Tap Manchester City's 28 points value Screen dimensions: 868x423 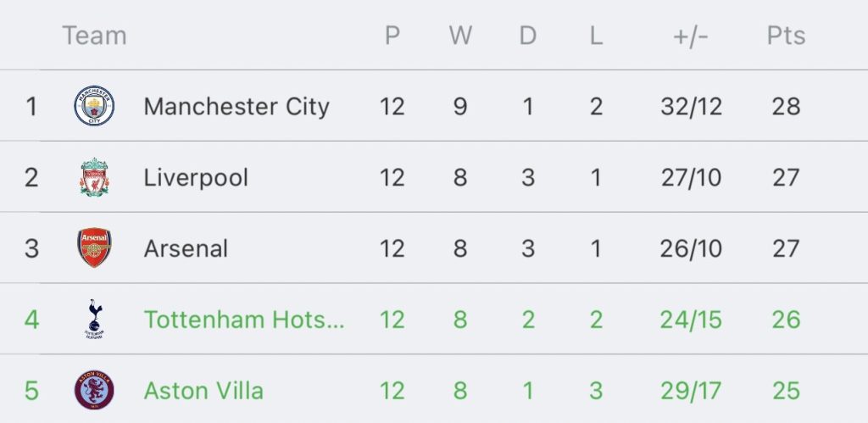(x=786, y=106)
